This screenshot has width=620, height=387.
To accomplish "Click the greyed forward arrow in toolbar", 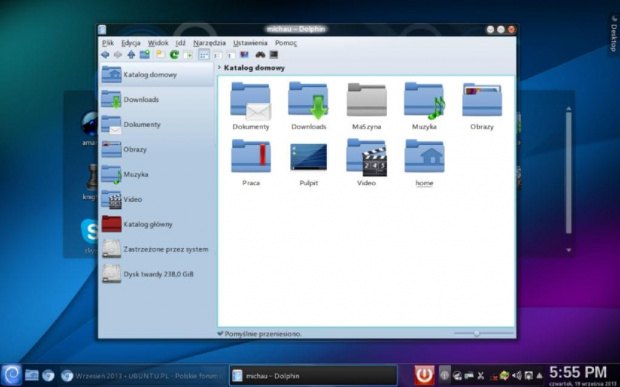I will [x=118, y=55].
